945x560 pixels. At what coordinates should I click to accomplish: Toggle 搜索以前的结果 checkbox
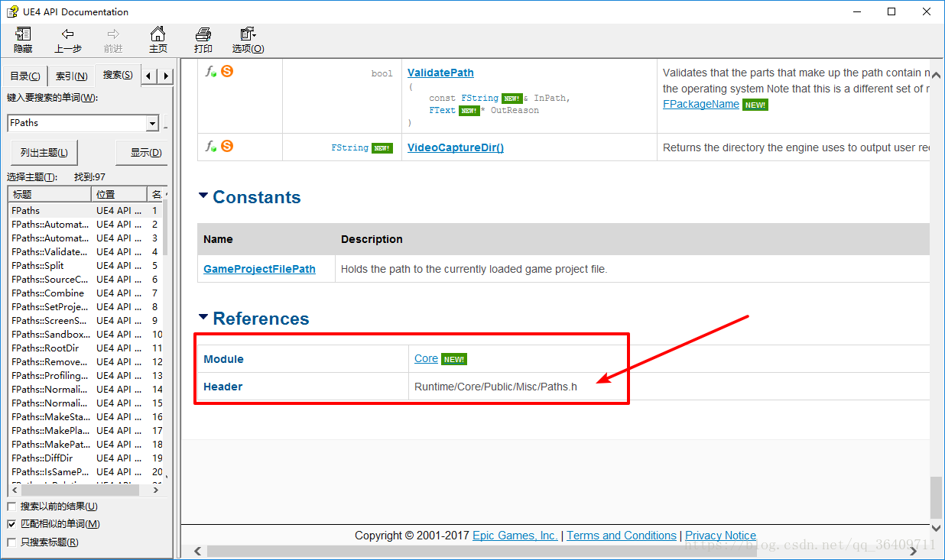tap(11, 507)
